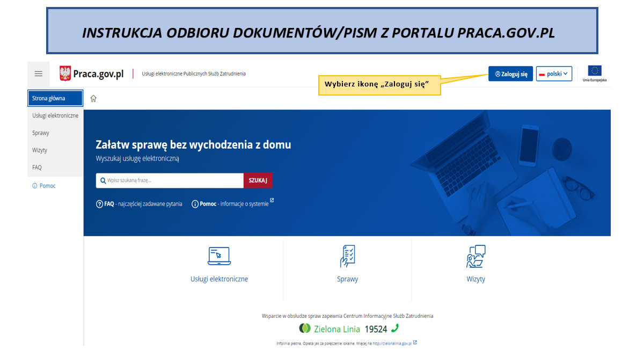Click the Zielona Linia green logo
Screen dimensions: 644x349
tap(304, 328)
